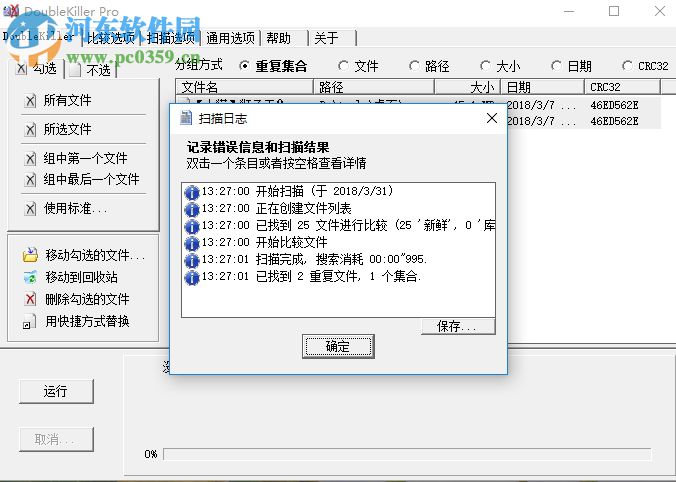Sort by the CRC32 column header
The height and width of the screenshot is (482, 676).
[622, 87]
